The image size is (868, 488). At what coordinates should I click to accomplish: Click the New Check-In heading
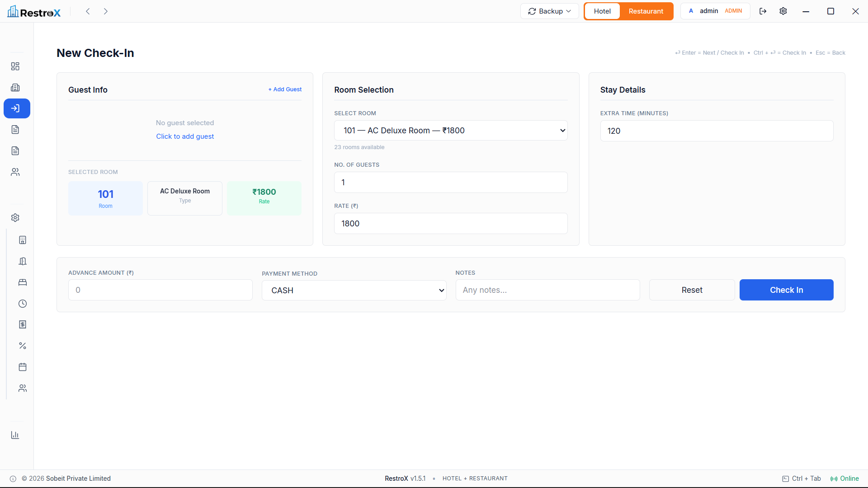95,53
